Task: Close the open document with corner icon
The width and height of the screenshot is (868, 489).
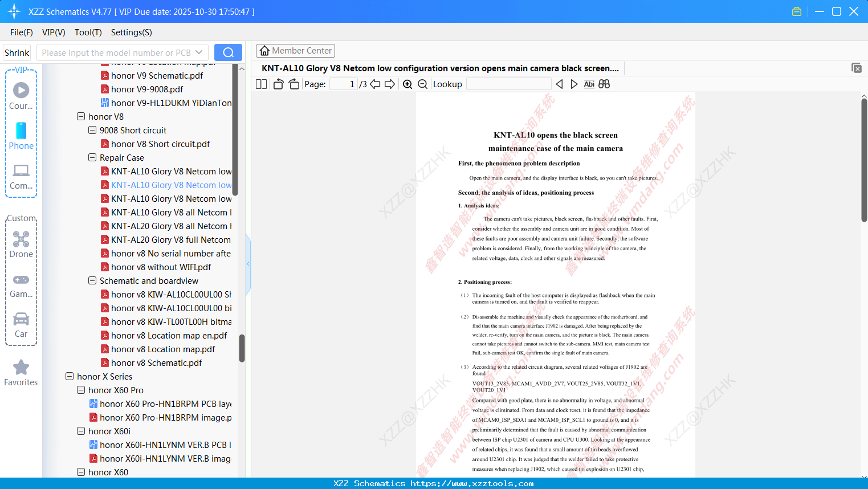Action: pyautogui.click(x=857, y=68)
